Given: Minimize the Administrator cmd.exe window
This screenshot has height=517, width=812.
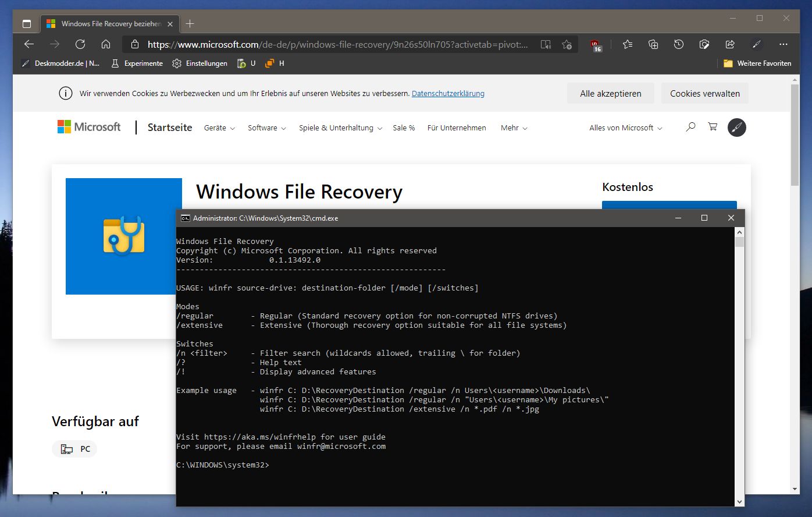Looking at the screenshot, I should pos(678,218).
